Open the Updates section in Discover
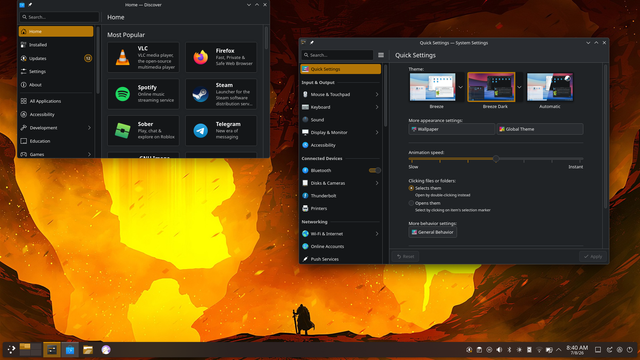The width and height of the screenshot is (640, 360). click(56, 58)
